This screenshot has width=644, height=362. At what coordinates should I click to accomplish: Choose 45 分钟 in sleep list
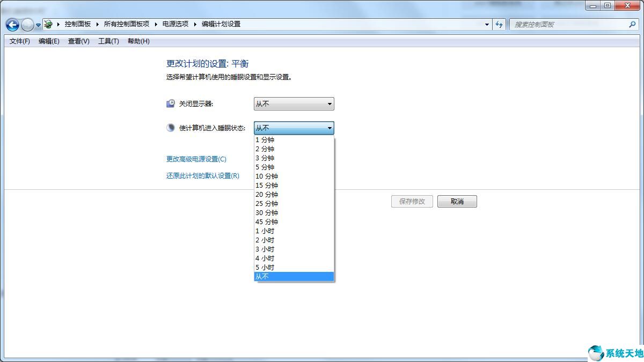pos(294,222)
